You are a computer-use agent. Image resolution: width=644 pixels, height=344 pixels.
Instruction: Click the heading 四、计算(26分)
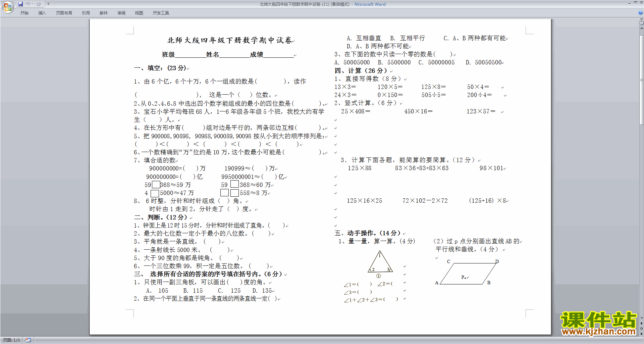(361, 71)
